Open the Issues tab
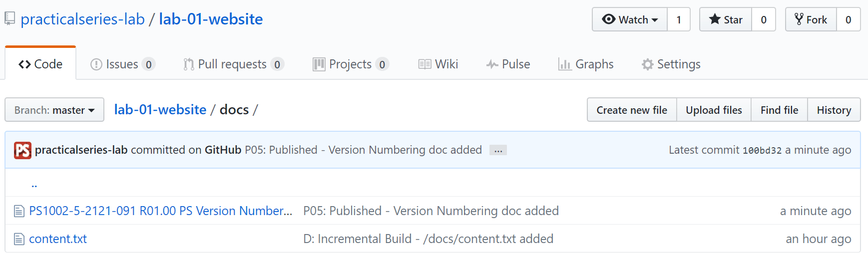Image resolution: width=868 pixels, height=259 pixels. click(123, 64)
